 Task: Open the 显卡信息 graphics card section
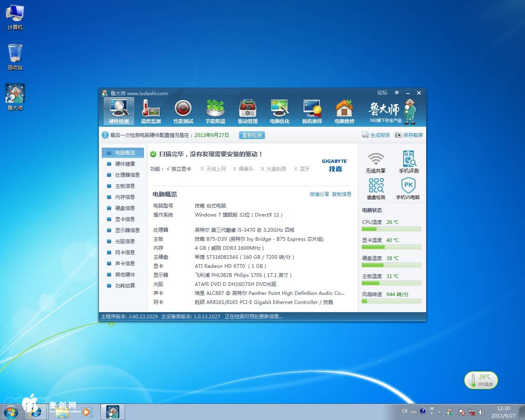click(124, 219)
